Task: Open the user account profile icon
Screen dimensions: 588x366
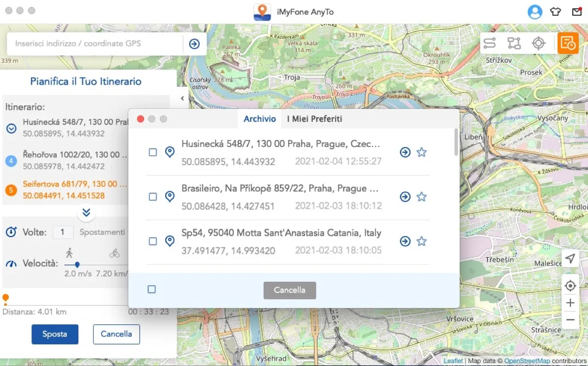Action: click(535, 12)
